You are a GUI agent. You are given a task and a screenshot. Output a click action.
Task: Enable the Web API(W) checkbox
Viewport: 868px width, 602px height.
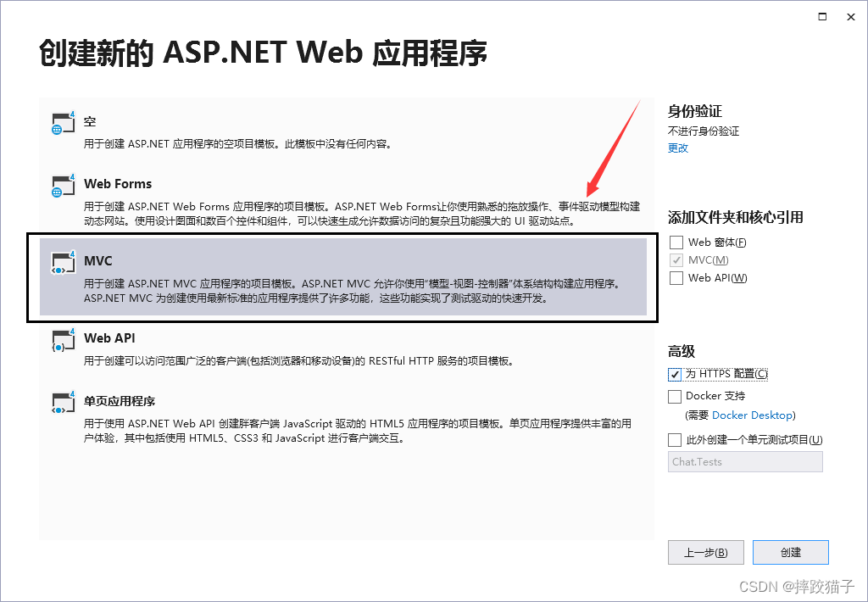676,278
